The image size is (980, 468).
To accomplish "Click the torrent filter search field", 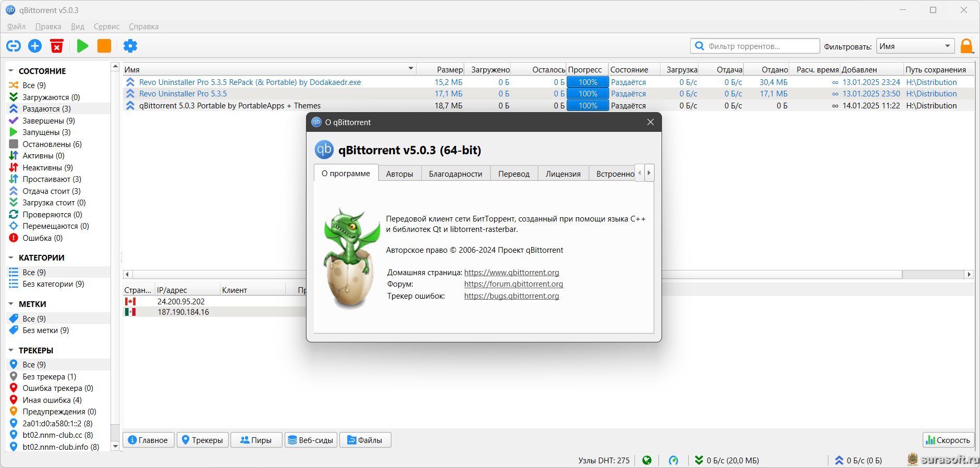I will [755, 46].
